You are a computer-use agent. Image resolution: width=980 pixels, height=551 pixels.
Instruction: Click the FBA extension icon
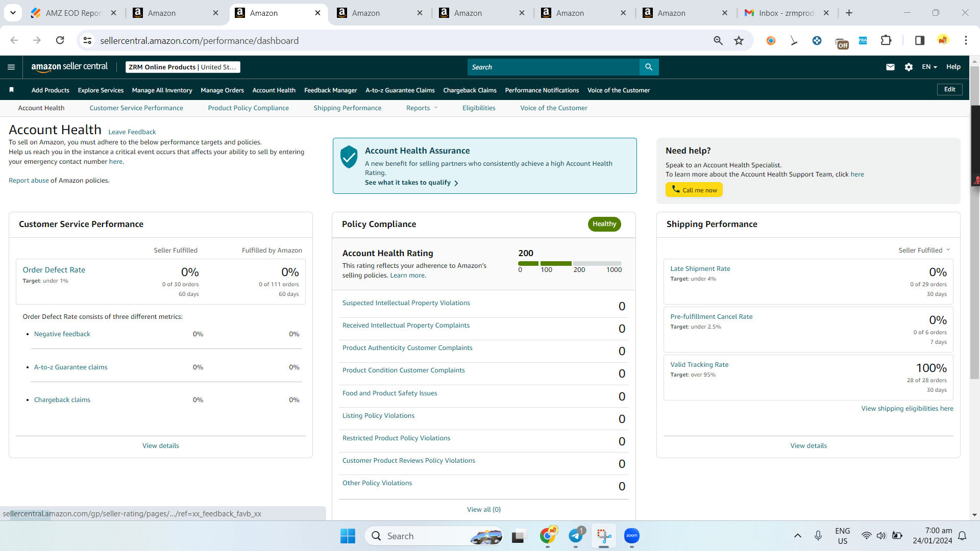[863, 40]
